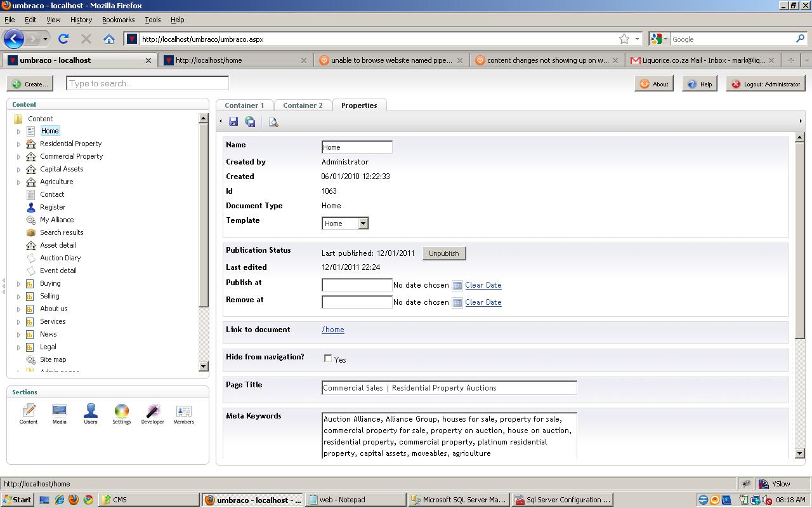Click Firefox home icon

108,39
